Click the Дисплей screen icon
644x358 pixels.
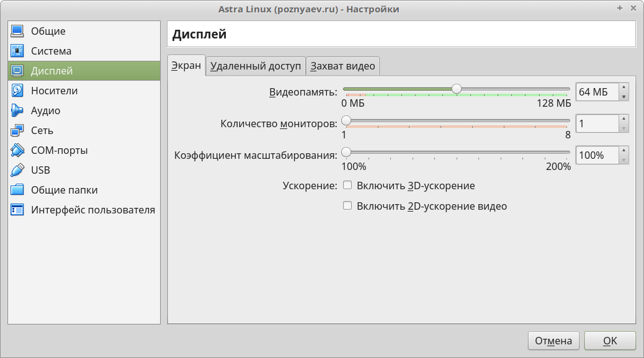pyautogui.click(x=17, y=71)
